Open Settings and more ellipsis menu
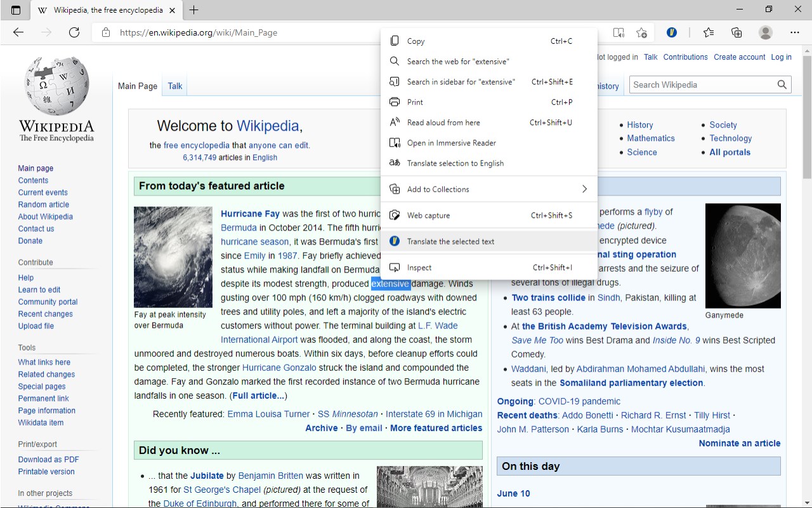 tap(795, 32)
